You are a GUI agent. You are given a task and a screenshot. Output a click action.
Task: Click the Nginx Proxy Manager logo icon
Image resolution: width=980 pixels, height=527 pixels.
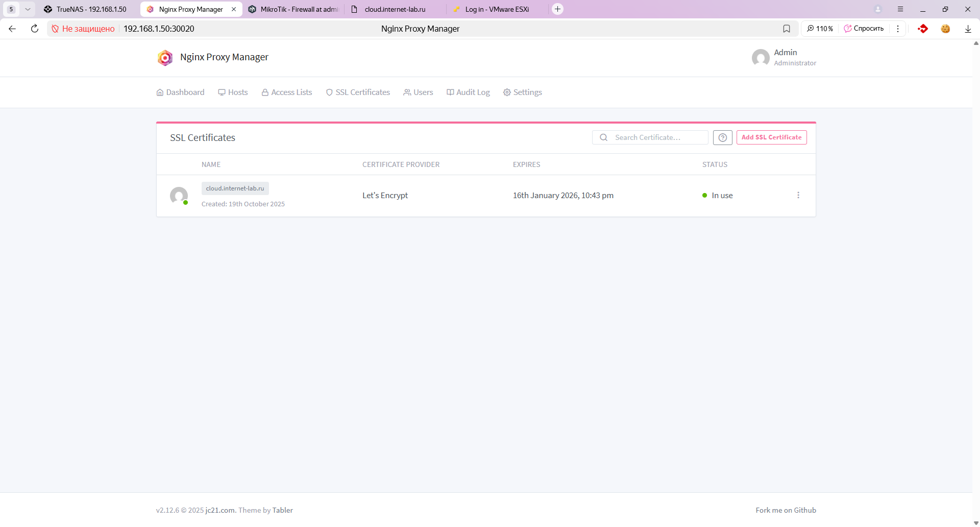[x=165, y=58]
